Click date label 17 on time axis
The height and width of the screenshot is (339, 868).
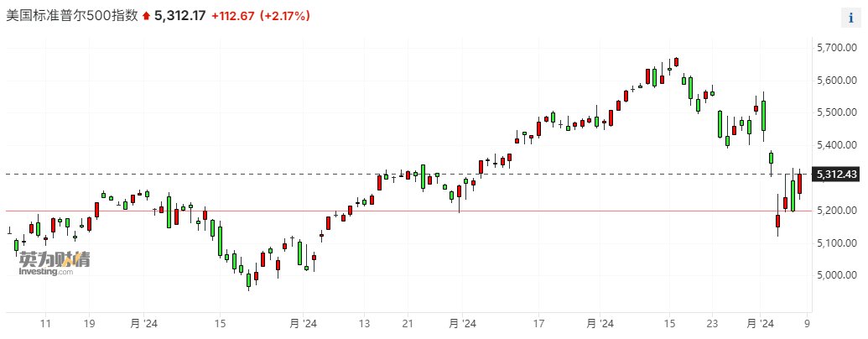point(539,323)
